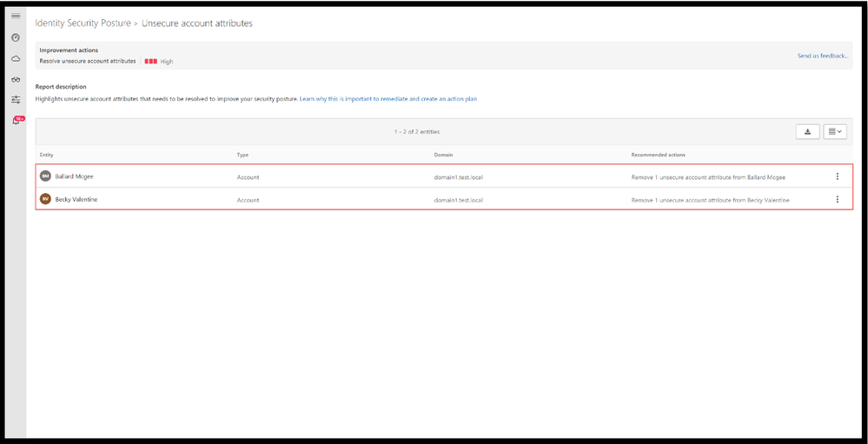Sort by the Type column header
Image resolution: width=868 pixels, height=444 pixels.
coord(242,155)
